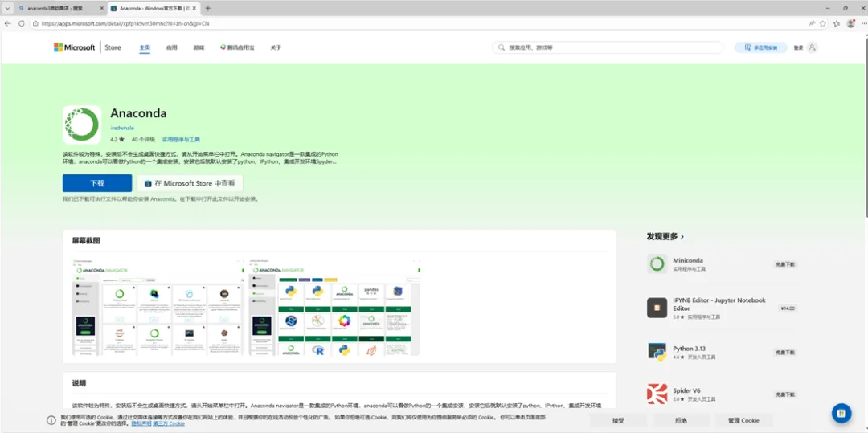Screen dimensions: 868x433
Task: Click the Miniconda app icon
Action: point(657,263)
